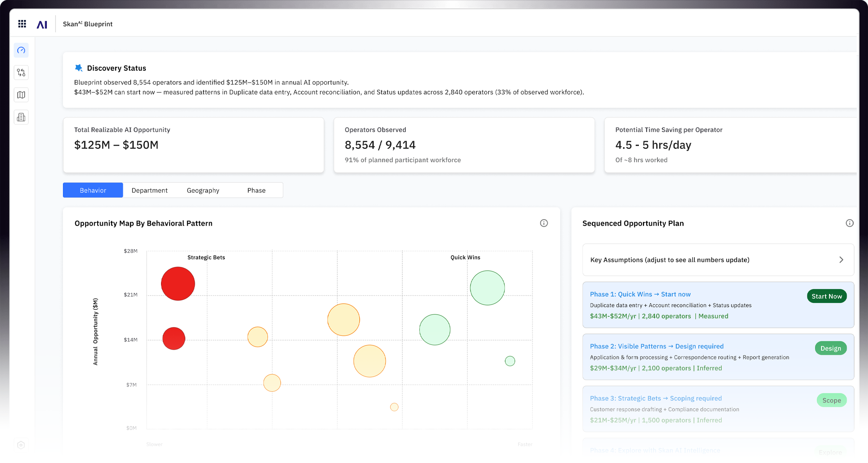
Task: Show info for Sequenced Opportunity Plan
Action: tap(849, 223)
